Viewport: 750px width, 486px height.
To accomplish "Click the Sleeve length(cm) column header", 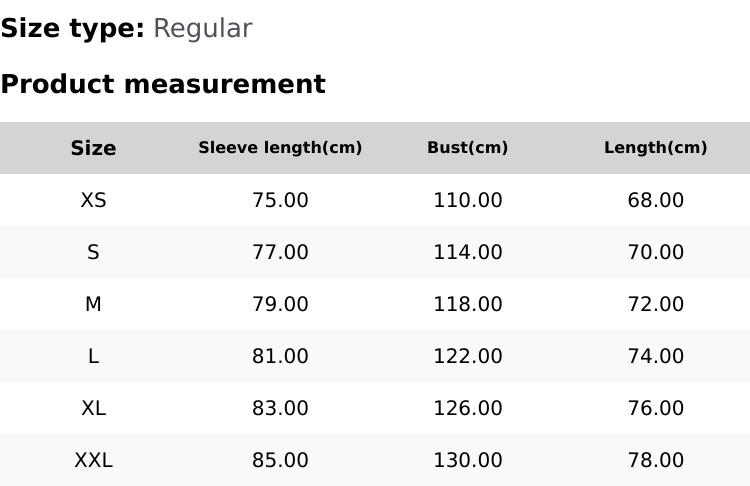I will click(x=280, y=148).
